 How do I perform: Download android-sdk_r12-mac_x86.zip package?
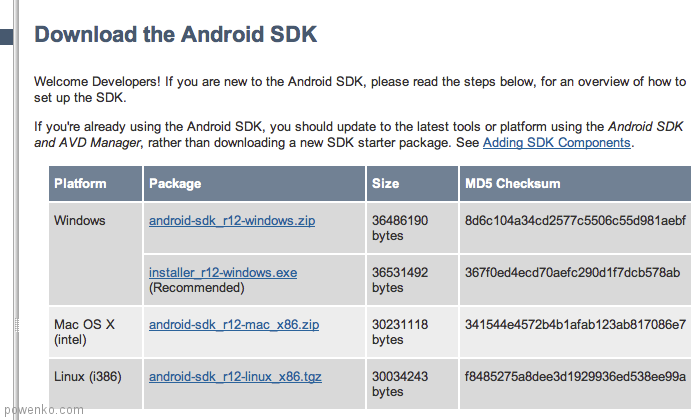pyautogui.click(x=234, y=325)
